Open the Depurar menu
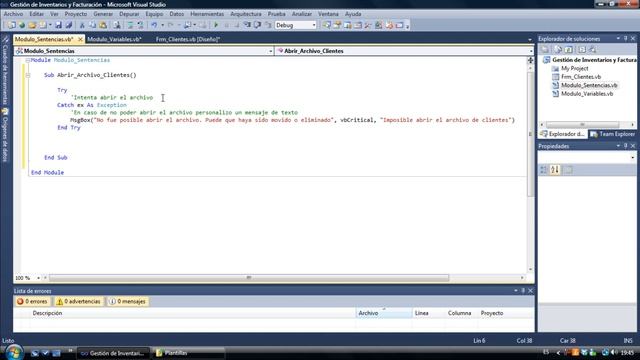 click(129, 14)
